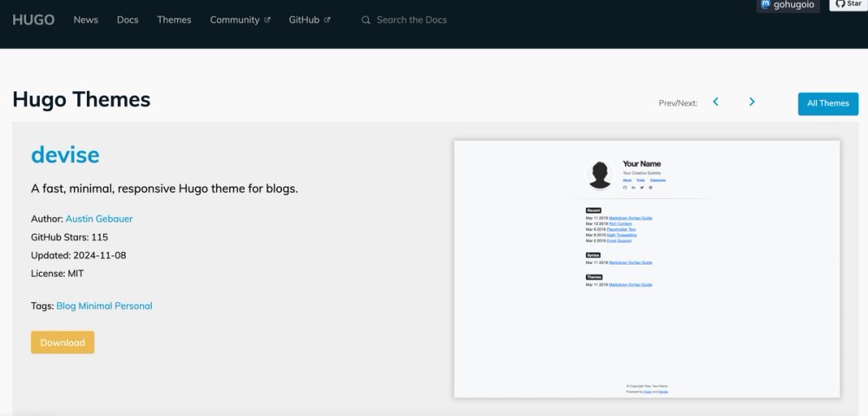The image size is (868, 416).
Task: Select the Minimal tag
Action: pos(95,306)
